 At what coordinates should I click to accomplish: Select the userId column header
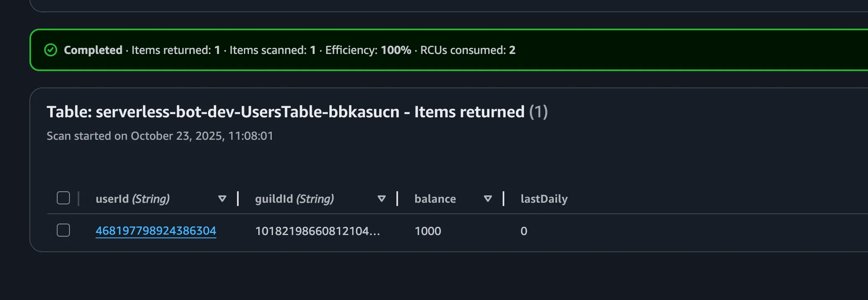(132, 199)
